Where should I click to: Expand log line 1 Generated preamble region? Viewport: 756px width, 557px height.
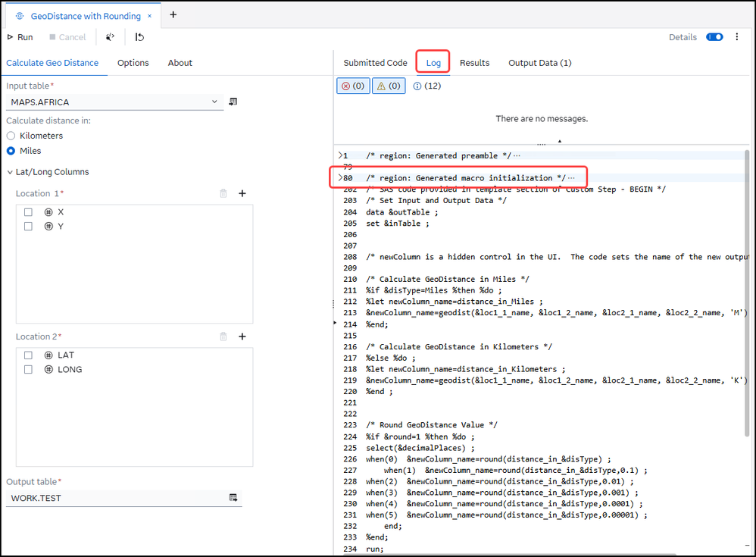pyautogui.click(x=340, y=155)
